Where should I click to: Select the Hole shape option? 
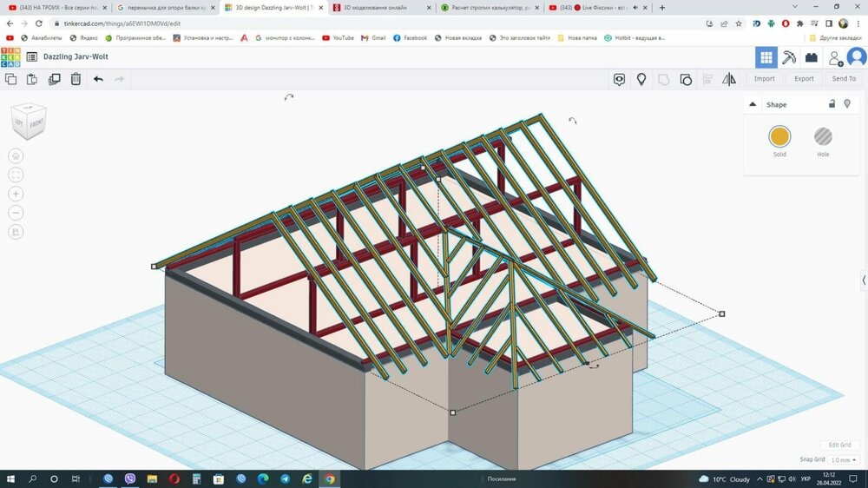[x=823, y=136]
